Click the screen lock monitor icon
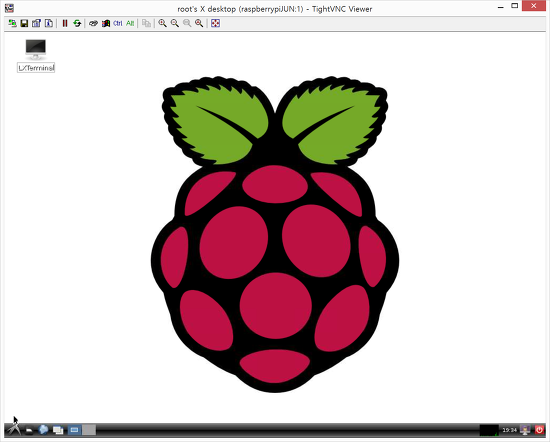The width and height of the screenshot is (550, 442). point(525,430)
